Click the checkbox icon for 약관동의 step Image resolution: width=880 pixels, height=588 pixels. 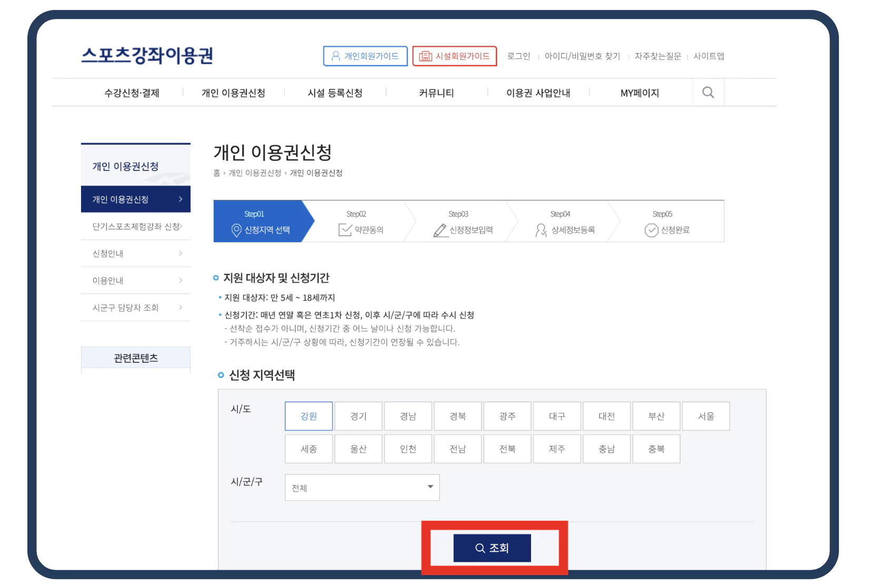345,230
